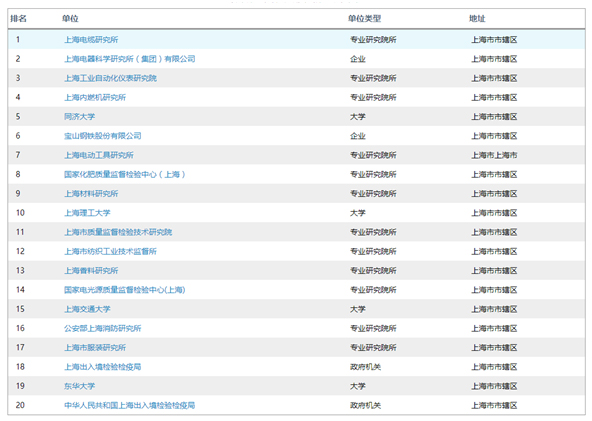
Task: Click 上海电动工具研究所 link
Action: (99, 155)
